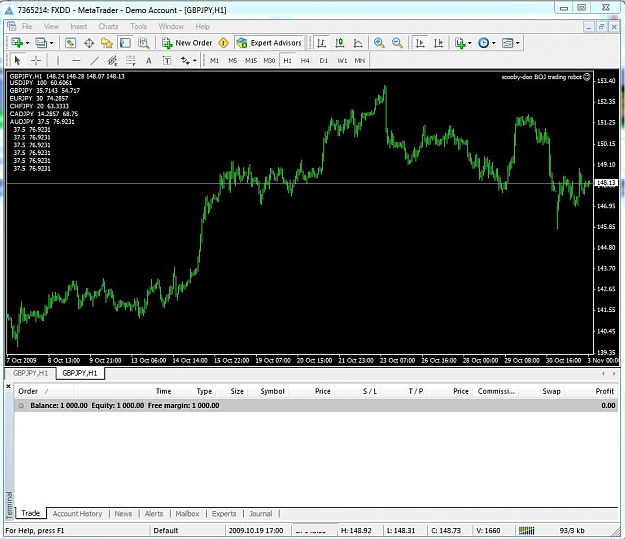Switch timeframe to M5
625x539 pixels.
[x=233, y=61]
